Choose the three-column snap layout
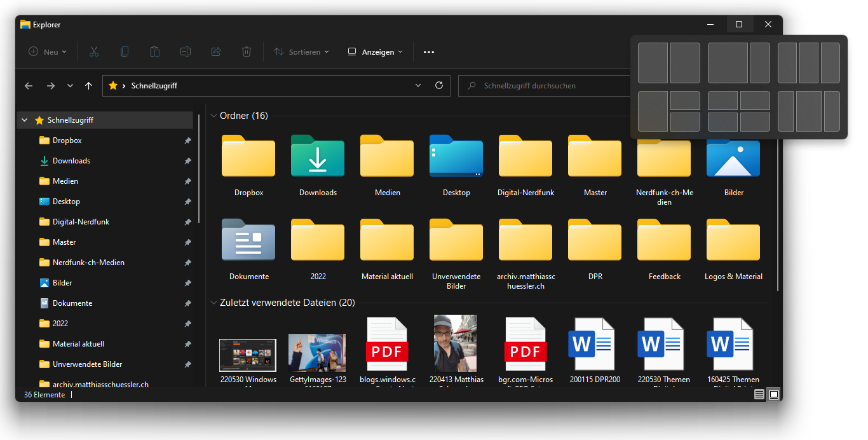The height and width of the screenshot is (440, 868). 809,63
